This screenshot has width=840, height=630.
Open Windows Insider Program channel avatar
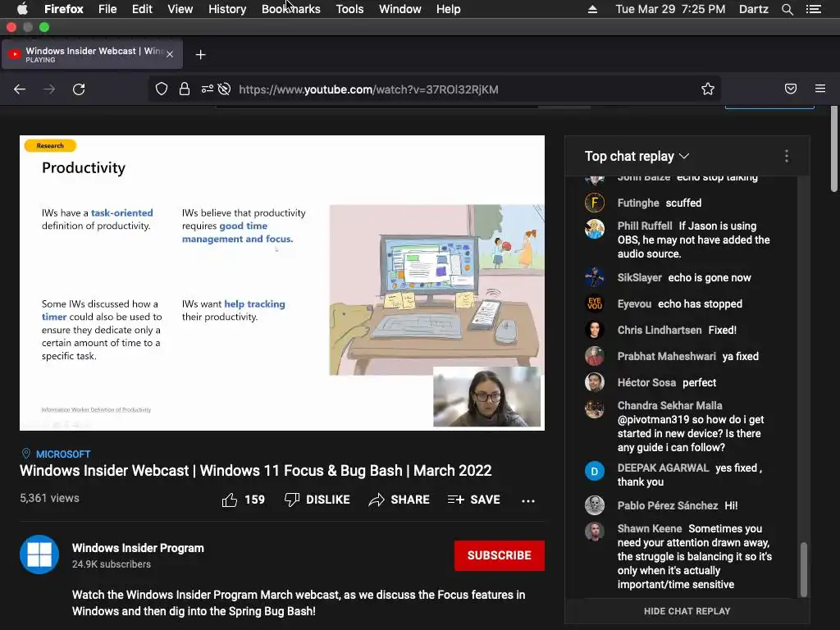coord(39,555)
